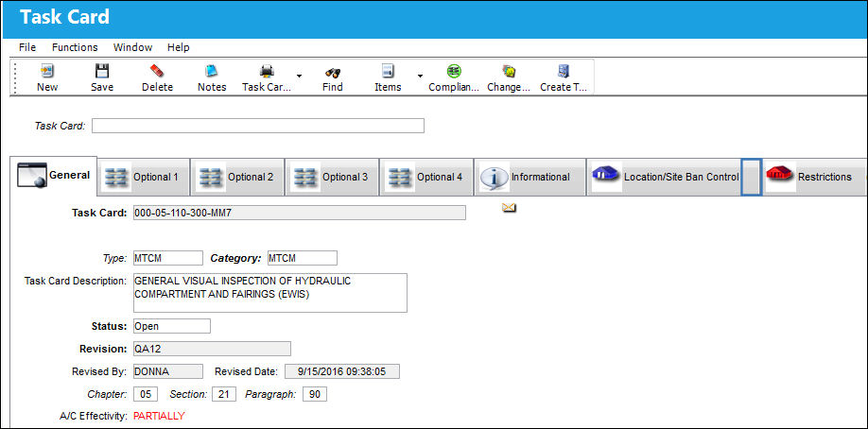Click the top Task Card search field
Viewport: 868px width, 429px height.
pyautogui.click(x=258, y=126)
